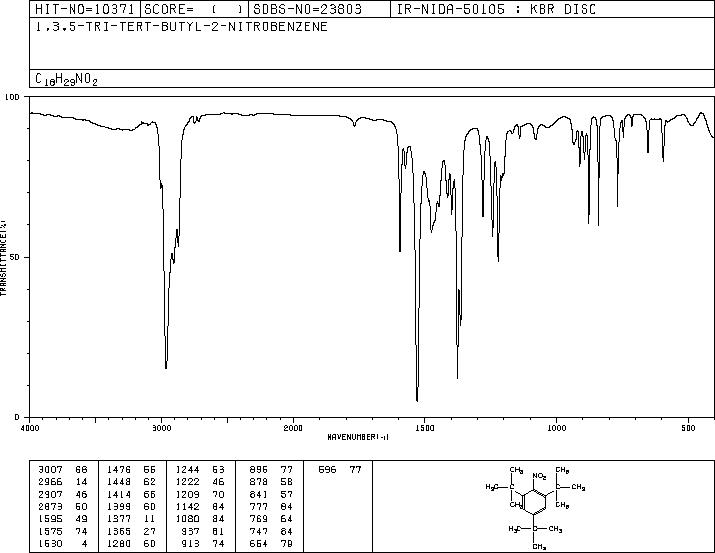Select peak table entry 1399
Image resolution: width=715 pixels, height=553 pixels.
(x=119, y=506)
